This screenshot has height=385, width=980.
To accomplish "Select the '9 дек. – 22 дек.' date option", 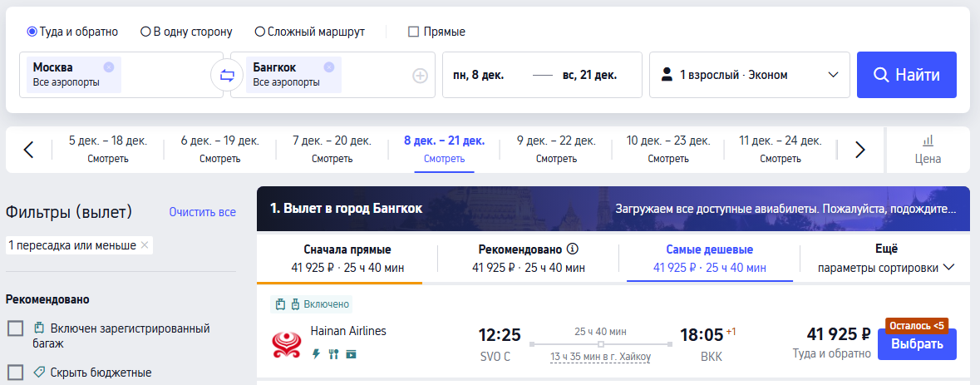I will coord(556,149).
